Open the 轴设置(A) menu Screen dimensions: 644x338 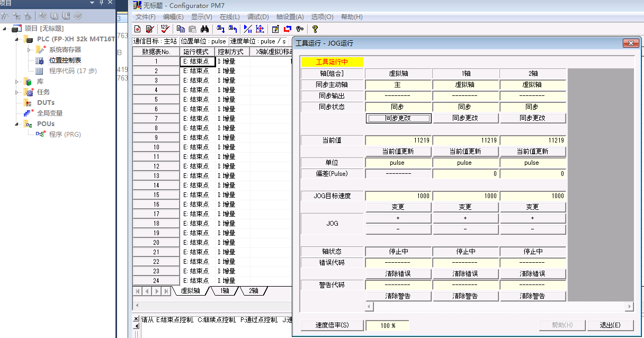click(290, 17)
